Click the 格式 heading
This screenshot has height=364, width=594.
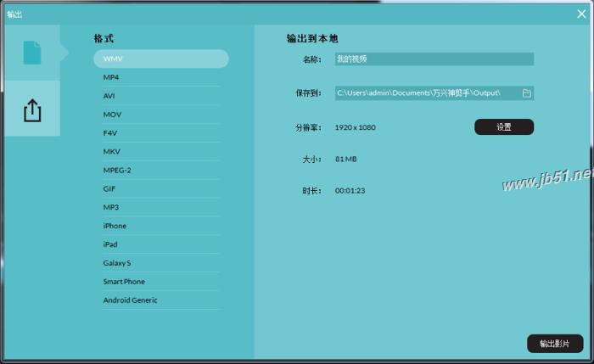pos(104,39)
